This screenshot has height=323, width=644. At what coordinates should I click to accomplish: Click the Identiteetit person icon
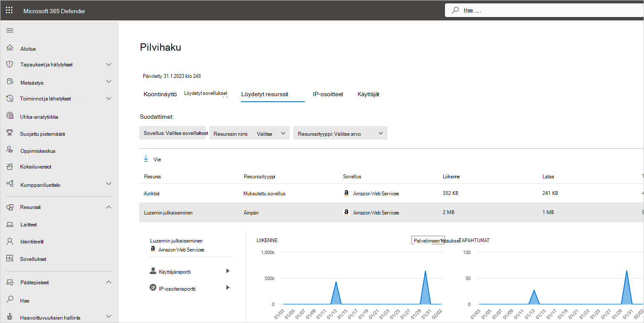point(10,241)
